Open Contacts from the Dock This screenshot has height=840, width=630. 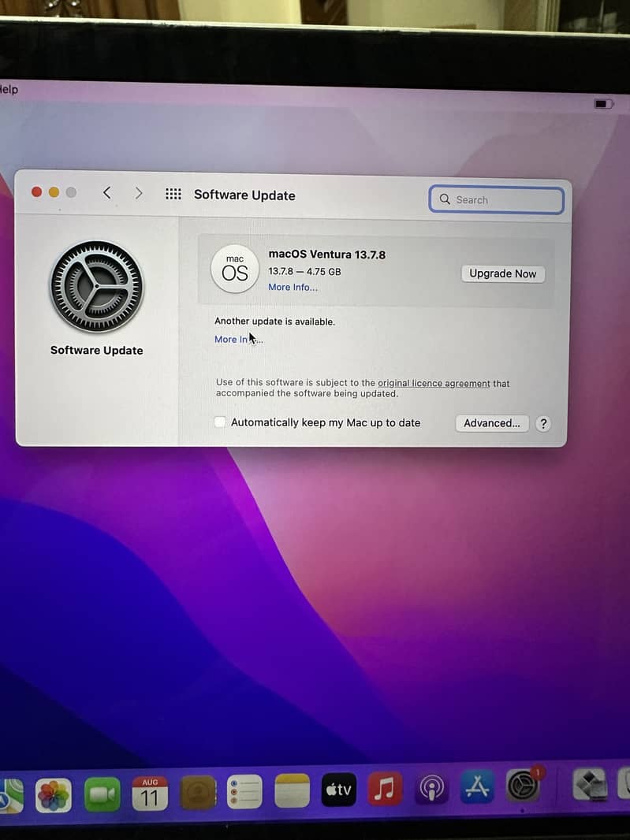pos(198,792)
